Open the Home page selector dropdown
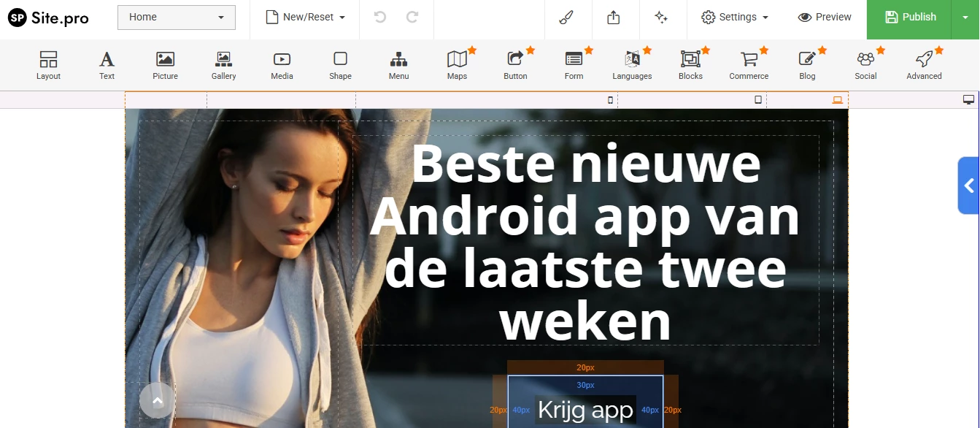 [x=176, y=16]
